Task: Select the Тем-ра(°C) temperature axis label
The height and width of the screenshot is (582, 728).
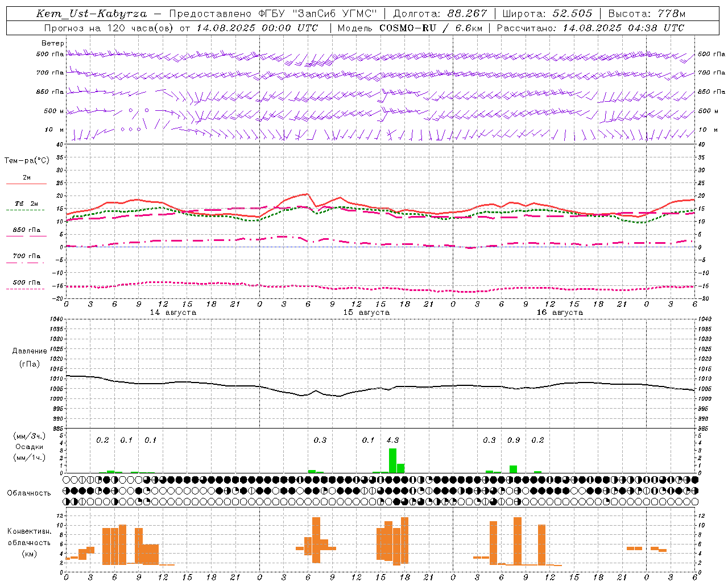Action: (27, 161)
